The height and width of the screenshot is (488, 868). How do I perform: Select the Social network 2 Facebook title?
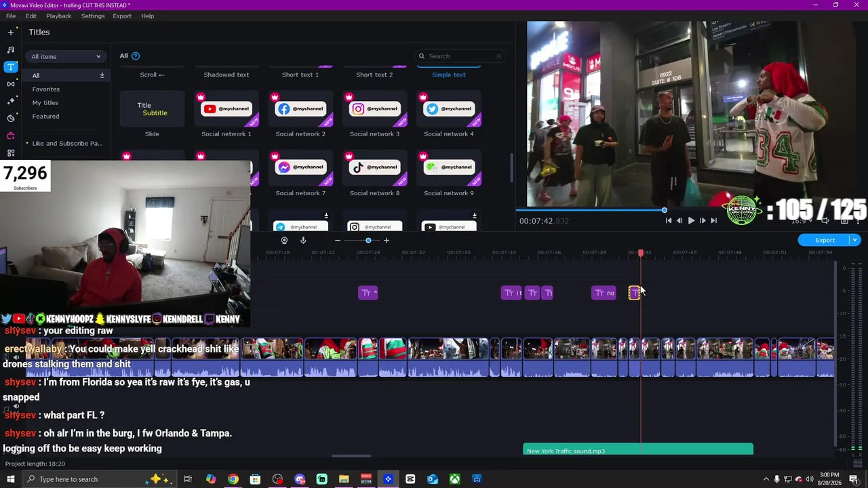coord(300,109)
